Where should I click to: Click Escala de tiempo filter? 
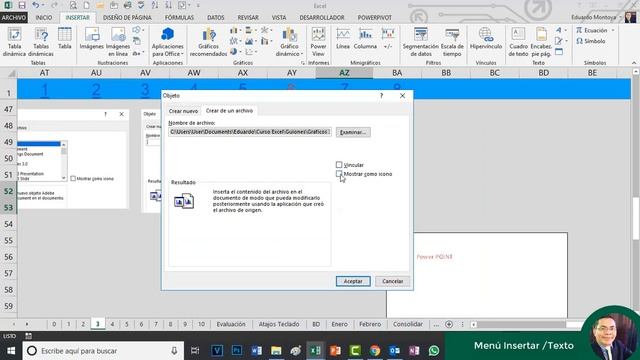pyautogui.click(x=452, y=42)
